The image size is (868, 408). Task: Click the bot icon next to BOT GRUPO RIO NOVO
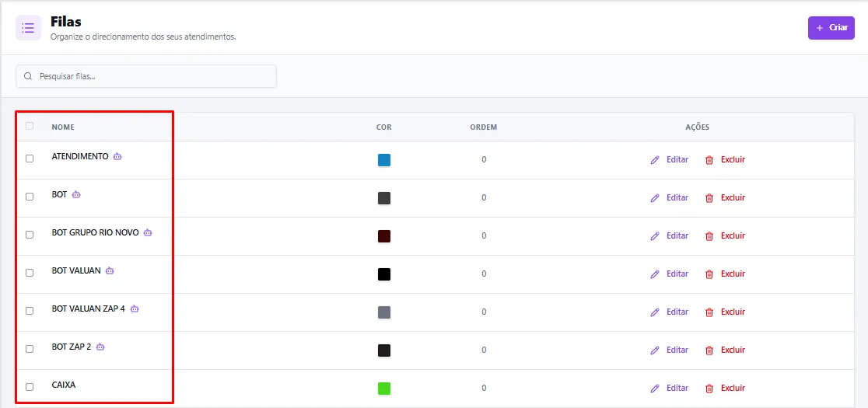click(x=148, y=232)
